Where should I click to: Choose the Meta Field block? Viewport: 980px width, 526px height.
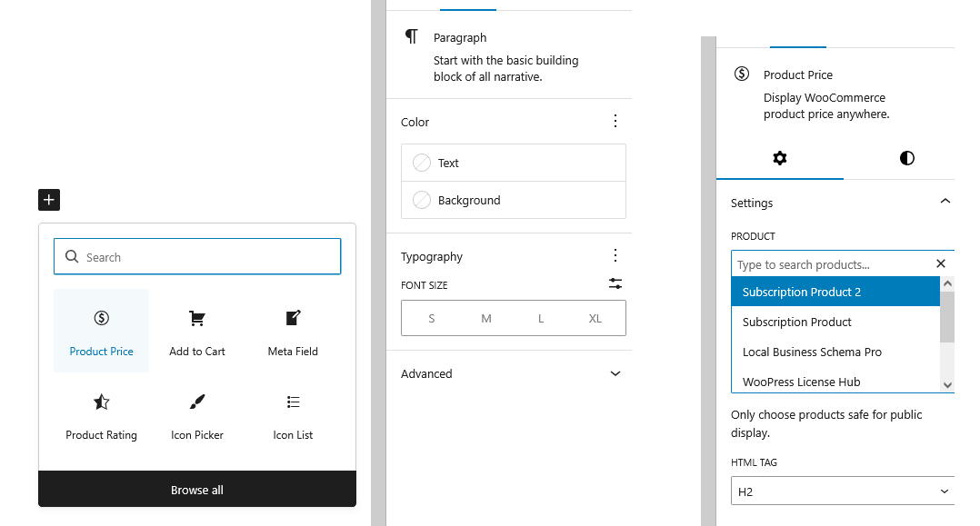tap(292, 330)
